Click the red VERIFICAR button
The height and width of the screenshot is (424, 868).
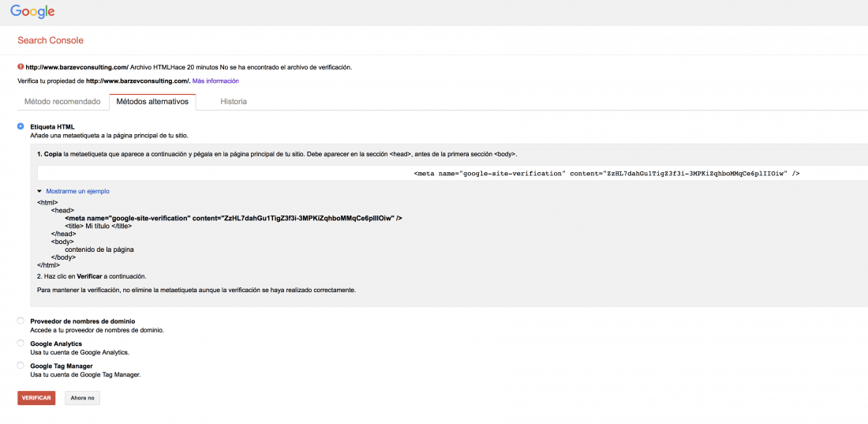pos(36,398)
